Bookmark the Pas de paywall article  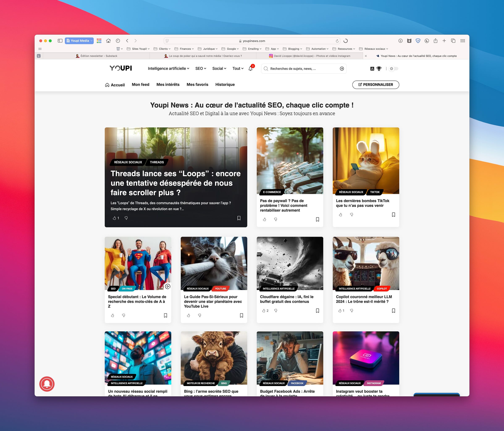[x=318, y=219]
